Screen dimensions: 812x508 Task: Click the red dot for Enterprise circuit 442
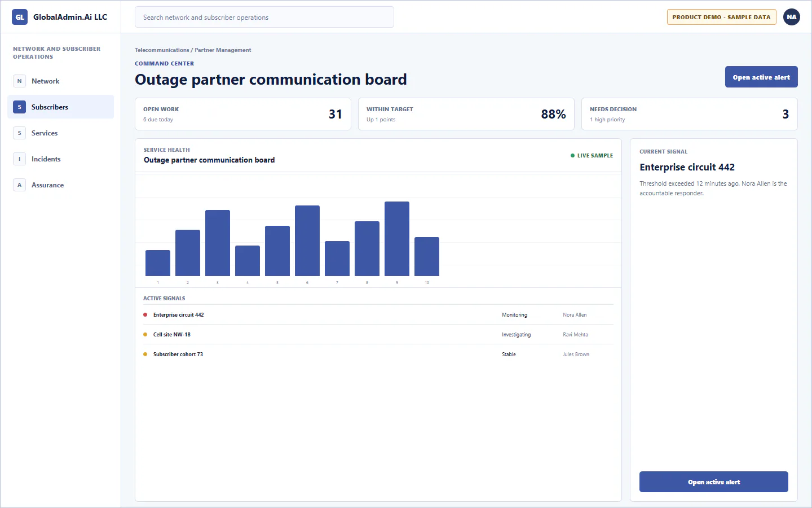(x=145, y=315)
